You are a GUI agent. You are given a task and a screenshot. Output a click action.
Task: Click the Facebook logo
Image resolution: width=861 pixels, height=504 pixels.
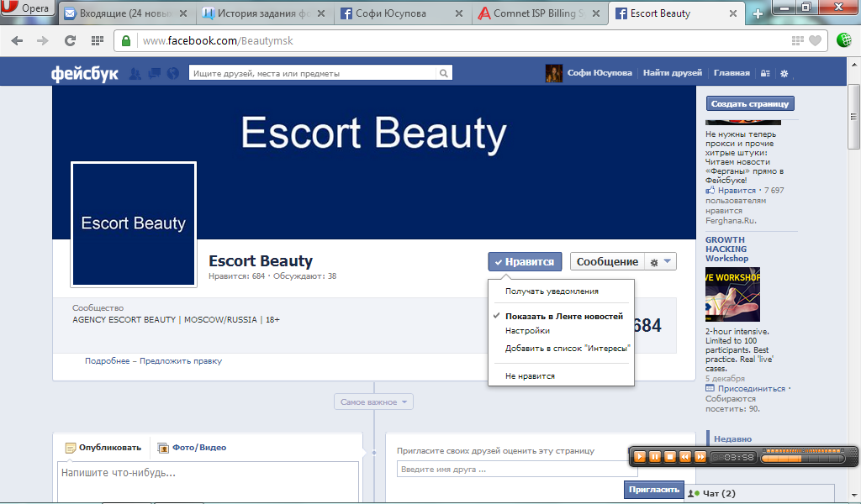(85, 73)
